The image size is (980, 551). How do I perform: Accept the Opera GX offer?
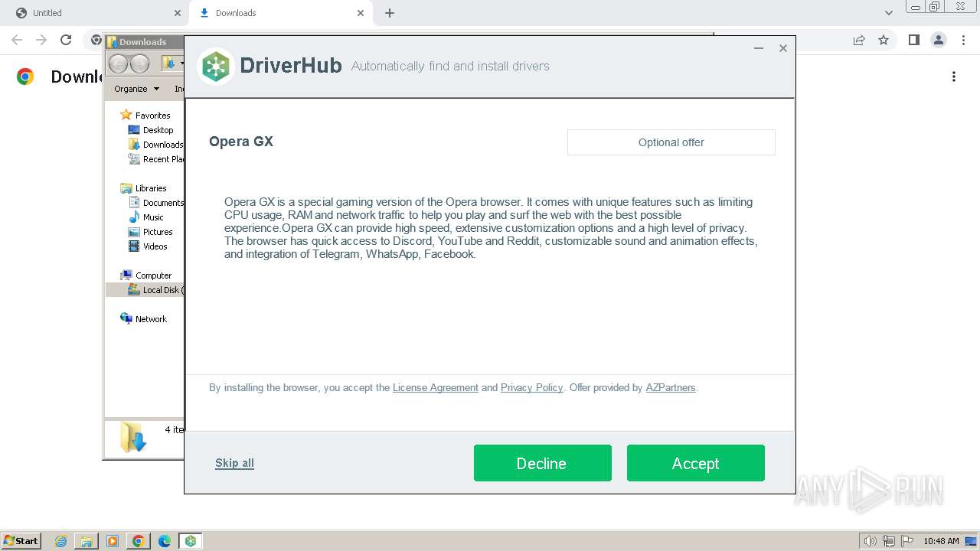695,463
